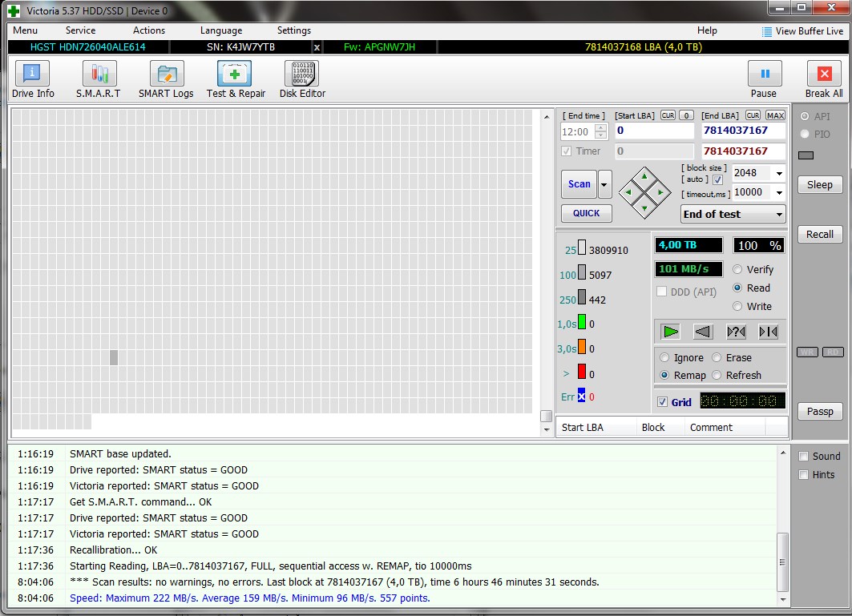Open SMART Logs
852x616 pixels.
pyautogui.click(x=166, y=79)
